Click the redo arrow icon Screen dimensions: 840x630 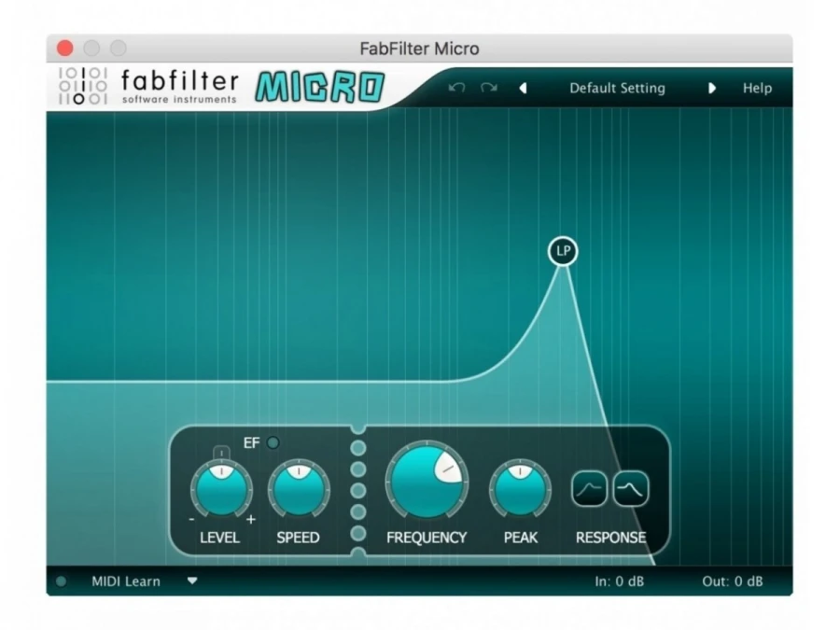click(x=488, y=88)
